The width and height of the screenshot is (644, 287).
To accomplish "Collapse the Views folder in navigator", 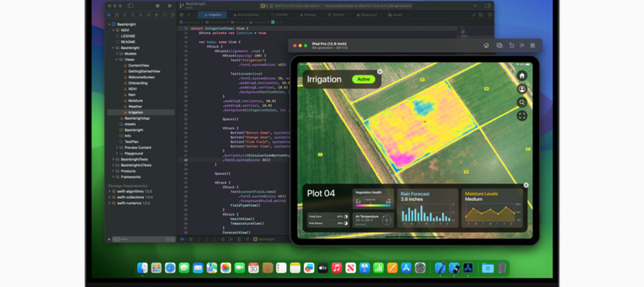I will (117, 60).
